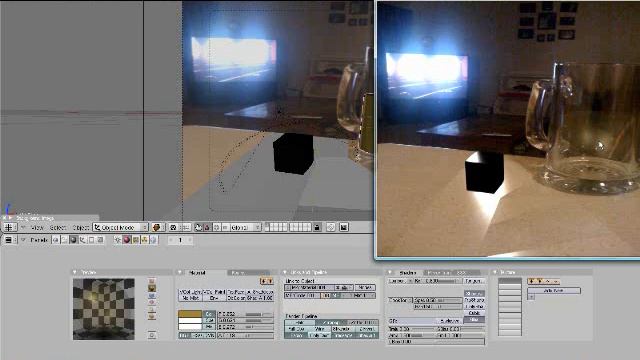Toggle the Bias button
The height and width of the screenshot is (360, 640).
pos(474,320)
